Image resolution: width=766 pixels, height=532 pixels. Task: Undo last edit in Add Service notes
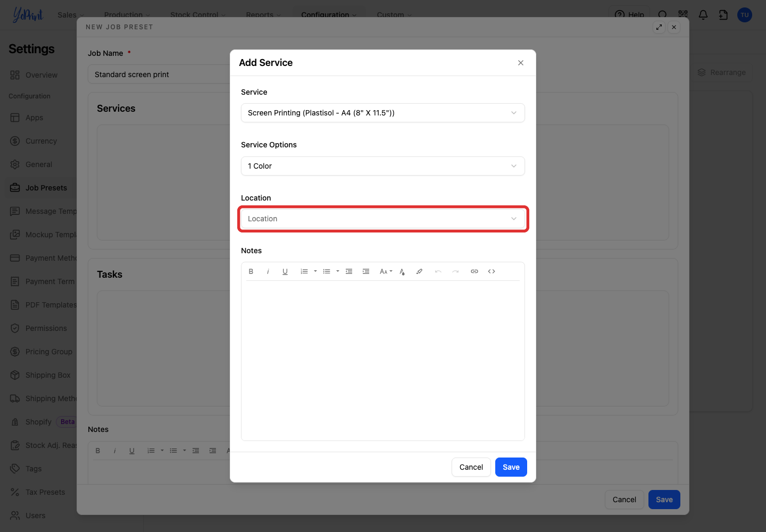click(438, 271)
